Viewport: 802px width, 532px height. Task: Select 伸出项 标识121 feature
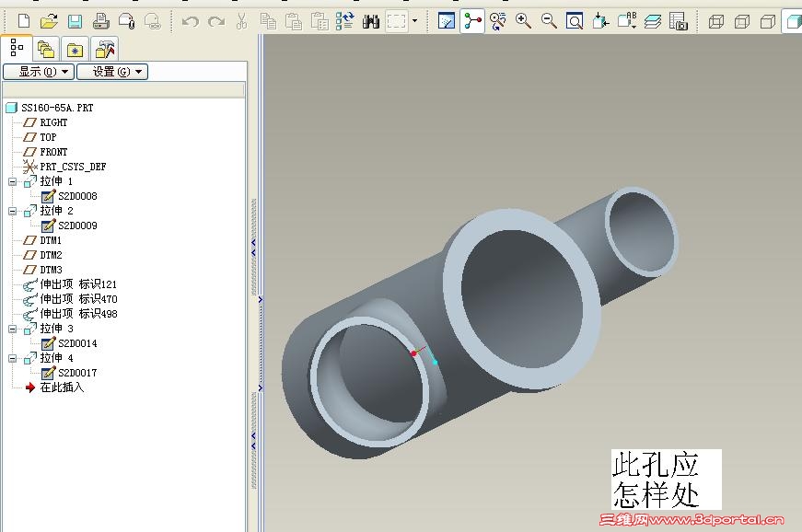70,284
